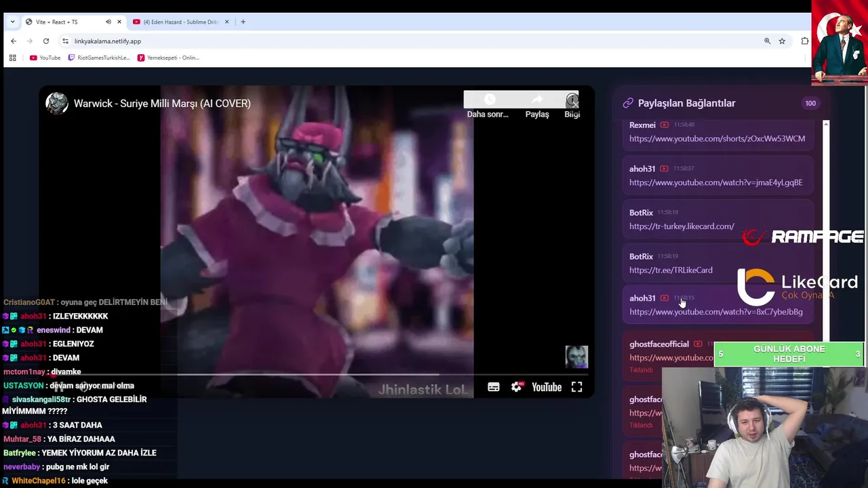Open the apps grid in bookmarks bar

pyautogui.click(x=12, y=58)
